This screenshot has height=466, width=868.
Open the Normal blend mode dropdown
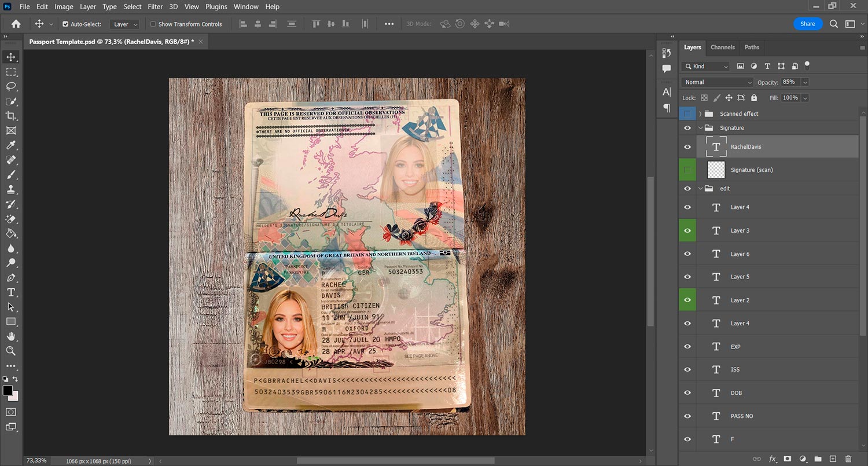[718, 82]
